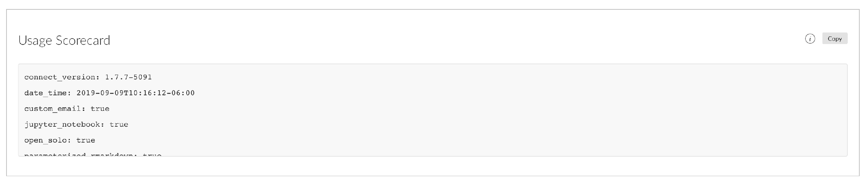This screenshot has width=868, height=183.
Task: Click the true value on the parameterized_rmarkdown line
Action: (x=152, y=154)
